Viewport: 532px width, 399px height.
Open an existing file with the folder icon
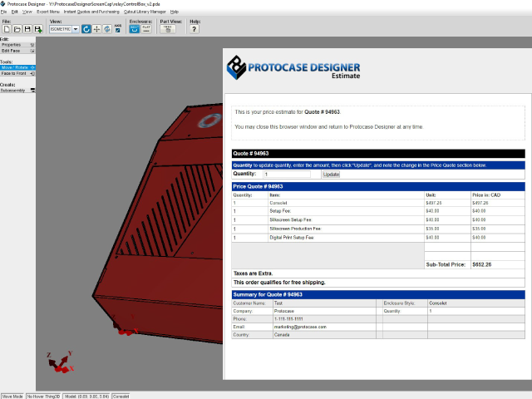coord(17,29)
